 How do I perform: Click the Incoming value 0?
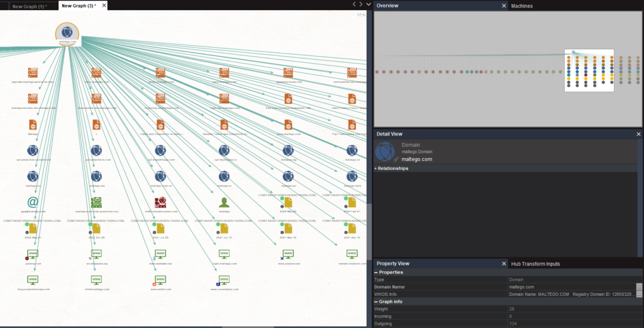pos(511,317)
